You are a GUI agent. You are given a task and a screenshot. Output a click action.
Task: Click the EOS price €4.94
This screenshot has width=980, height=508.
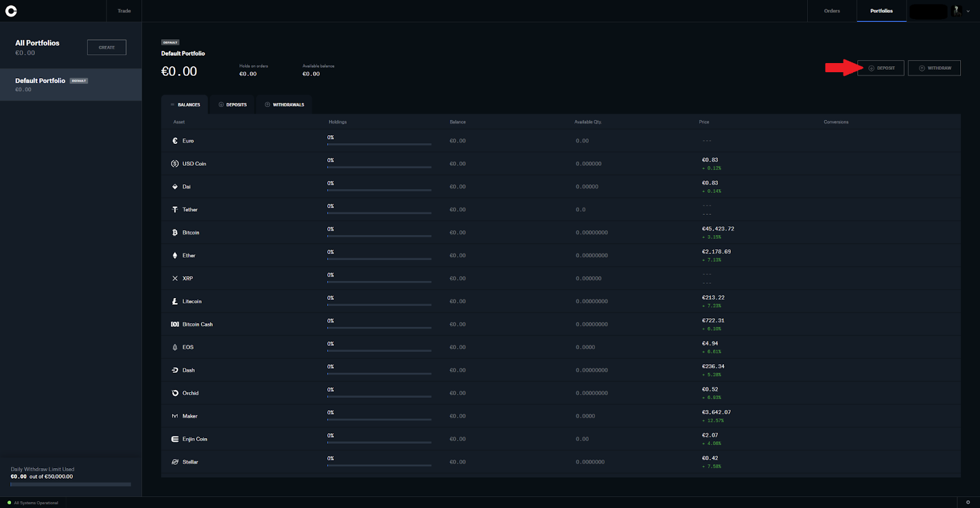click(x=710, y=343)
